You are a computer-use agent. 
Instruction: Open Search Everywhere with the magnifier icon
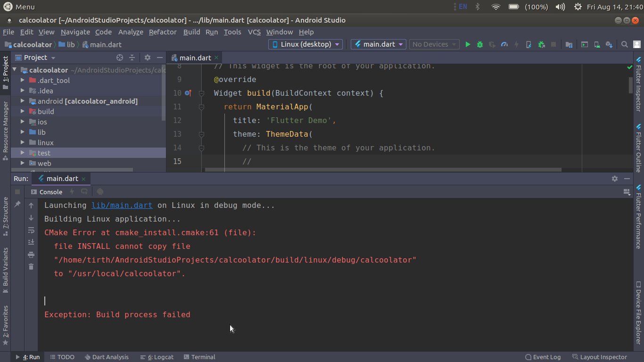(x=624, y=44)
